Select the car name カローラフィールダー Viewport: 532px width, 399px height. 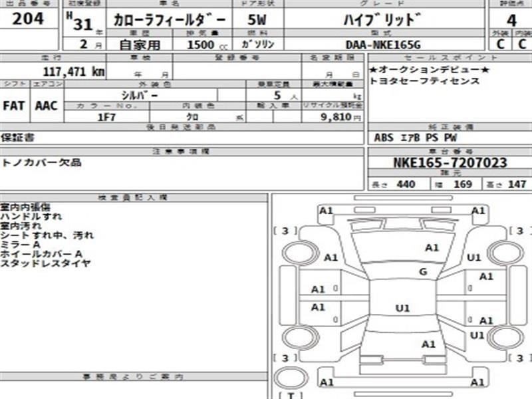(x=170, y=20)
